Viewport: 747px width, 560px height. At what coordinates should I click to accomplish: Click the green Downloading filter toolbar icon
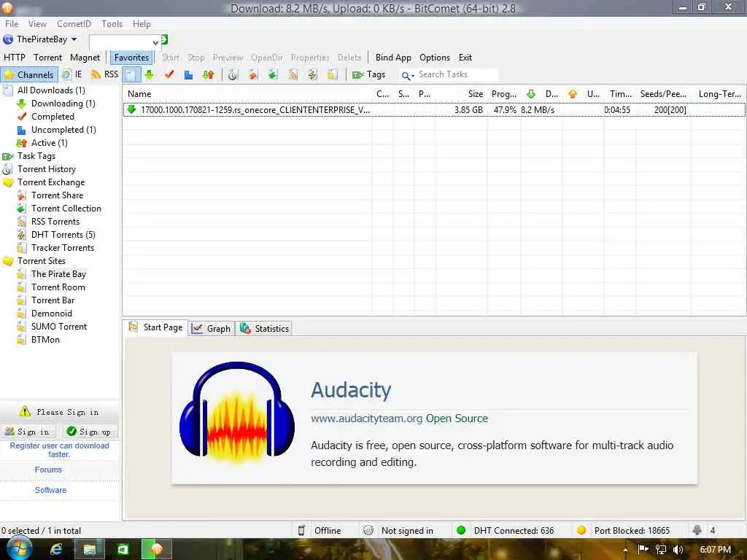tap(150, 74)
